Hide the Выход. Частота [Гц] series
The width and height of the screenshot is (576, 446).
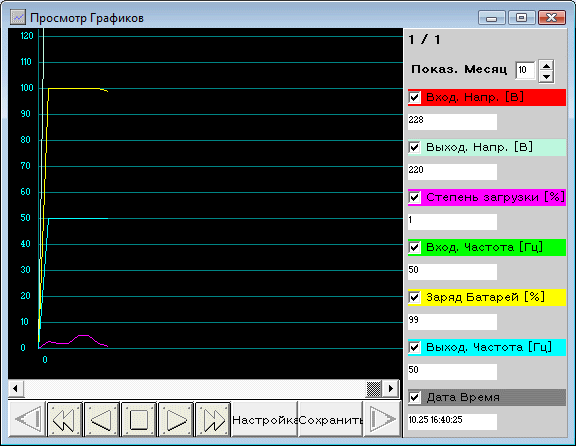[x=414, y=347]
